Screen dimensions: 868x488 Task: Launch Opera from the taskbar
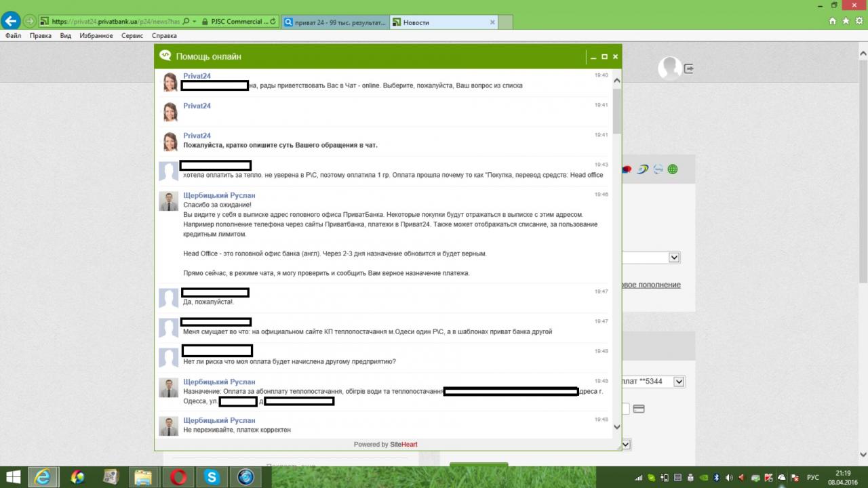pyautogui.click(x=179, y=477)
